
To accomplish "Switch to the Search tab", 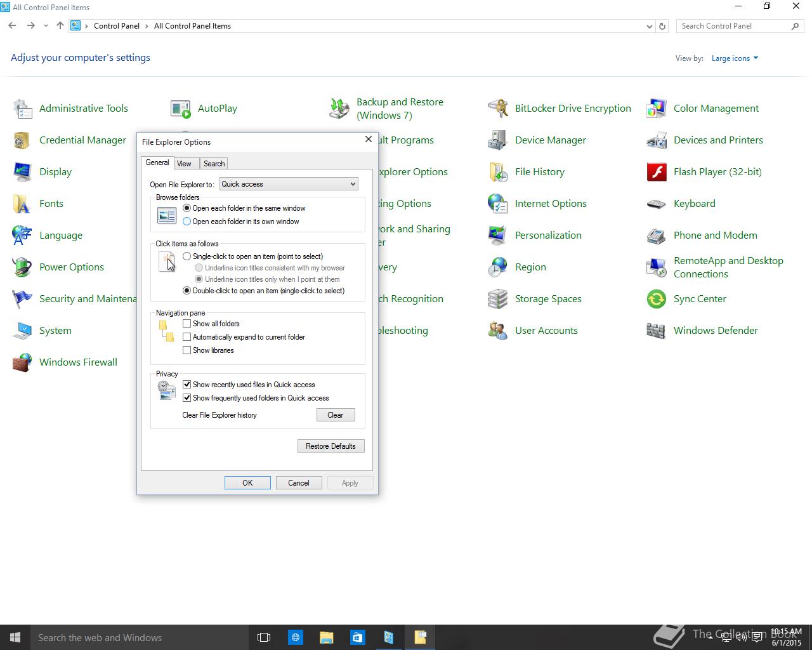I will tap(214, 164).
